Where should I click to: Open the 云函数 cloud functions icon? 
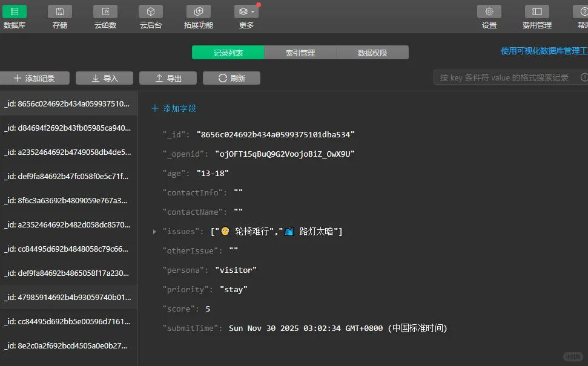[x=105, y=11]
